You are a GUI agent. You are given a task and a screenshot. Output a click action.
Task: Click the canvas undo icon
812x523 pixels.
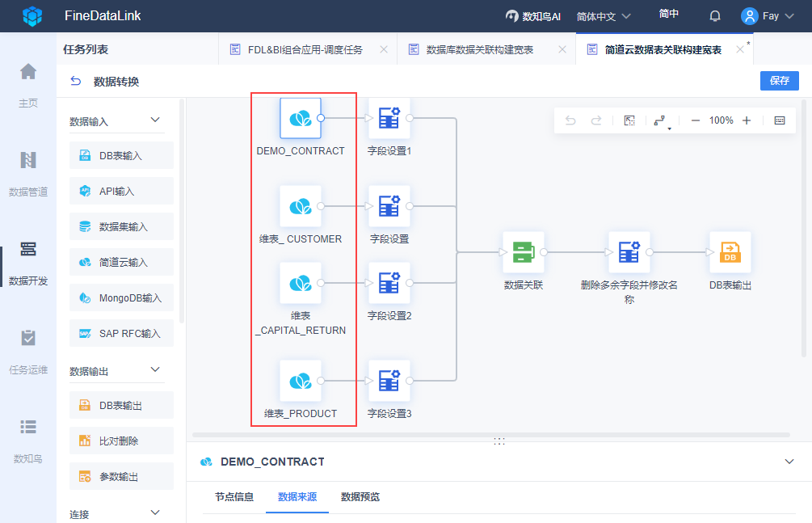(570, 120)
